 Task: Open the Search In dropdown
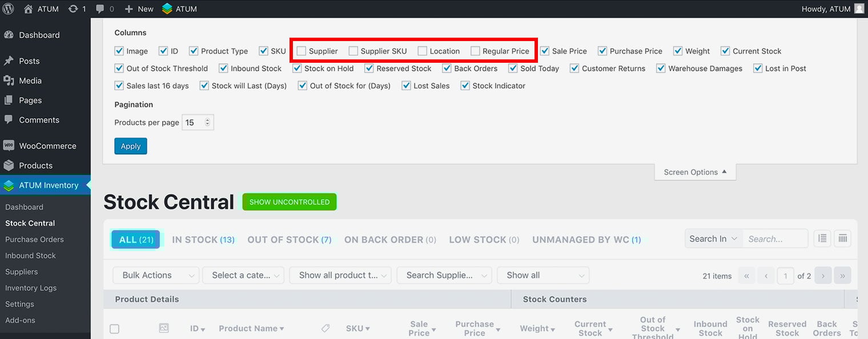[713, 239]
